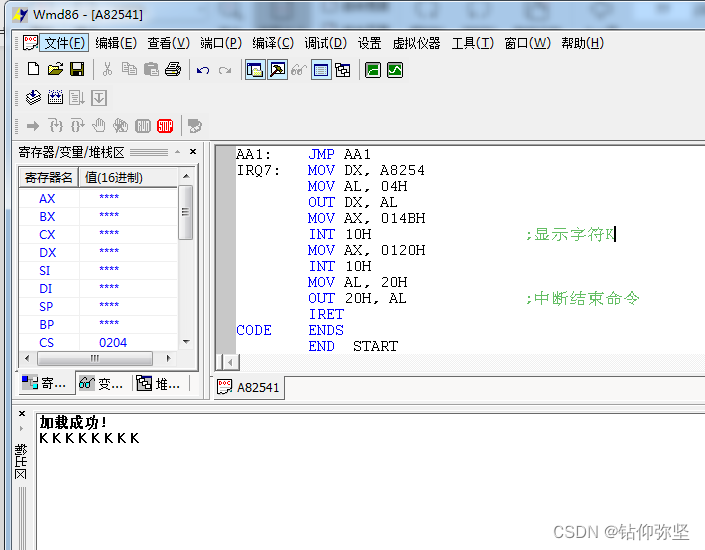Click the Redo arrow icon
The height and width of the screenshot is (550, 705).
point(225,70)
